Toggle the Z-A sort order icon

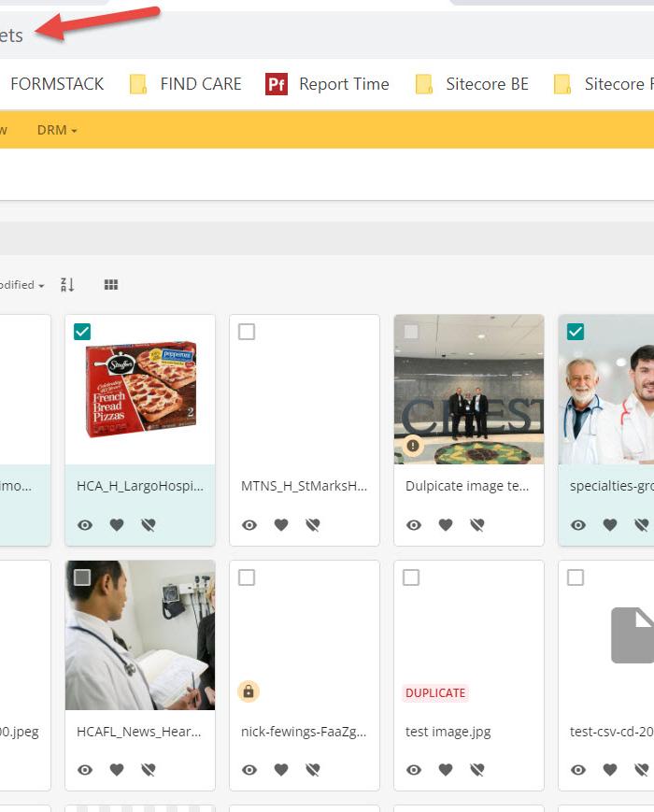(x=67, y=285)
